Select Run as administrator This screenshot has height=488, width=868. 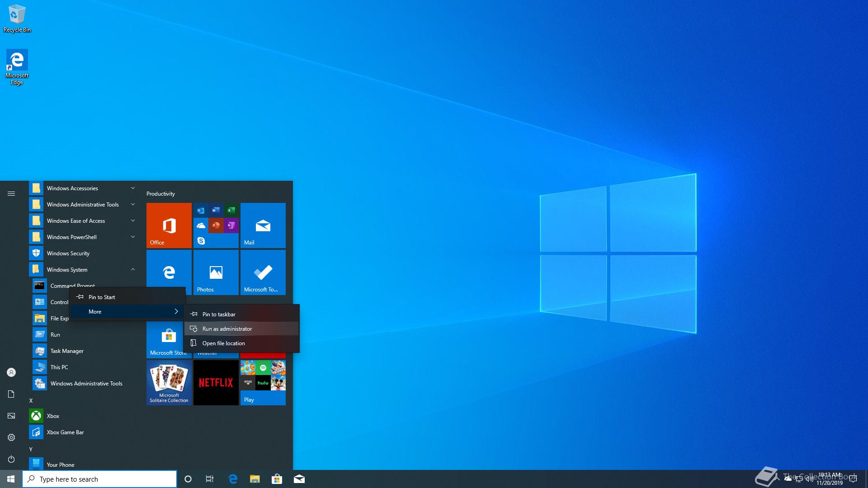[x=241, y=329]
